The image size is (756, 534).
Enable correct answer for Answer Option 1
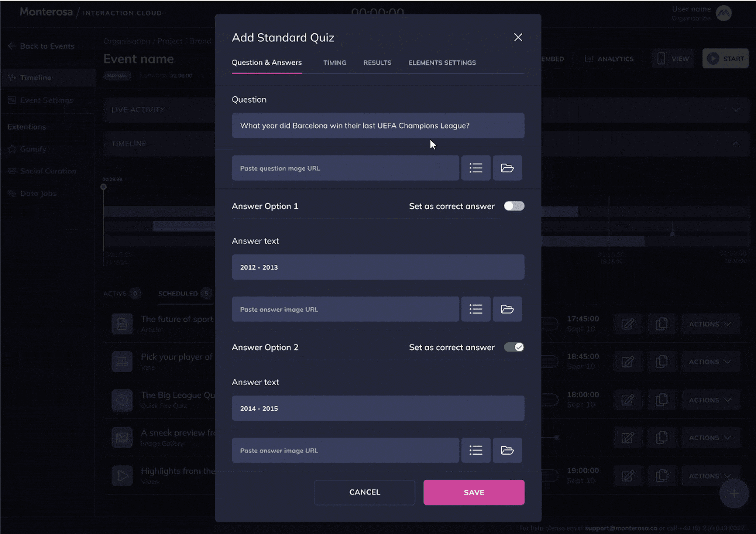(x=514, y=206)
